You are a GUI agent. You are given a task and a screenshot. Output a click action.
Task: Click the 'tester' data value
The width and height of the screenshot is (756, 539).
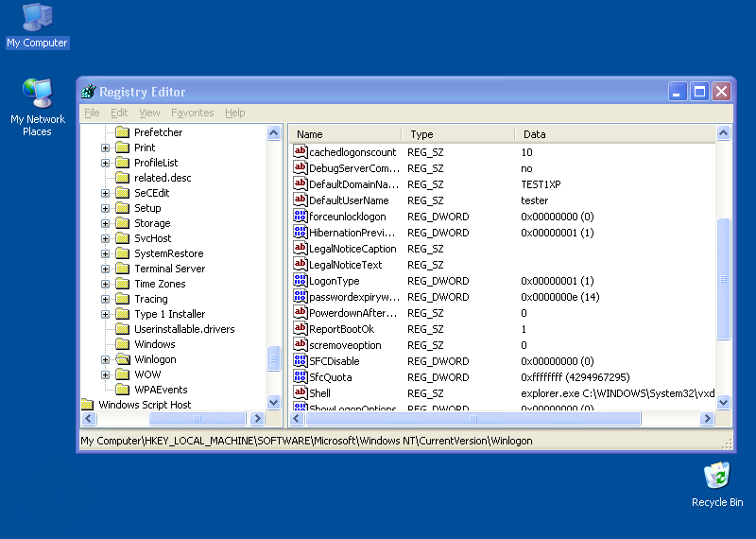tap(534, 200)
